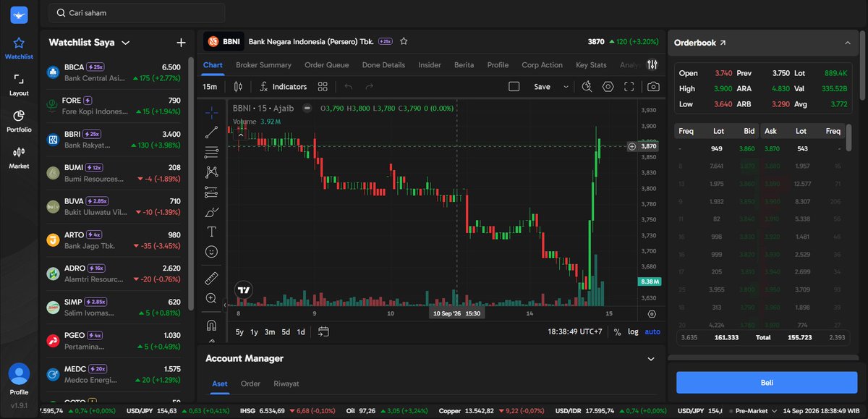Switch to Broker Summary tab
This screenshot has width=868, height=419.
pyautogui.click(x=263, y=65)
